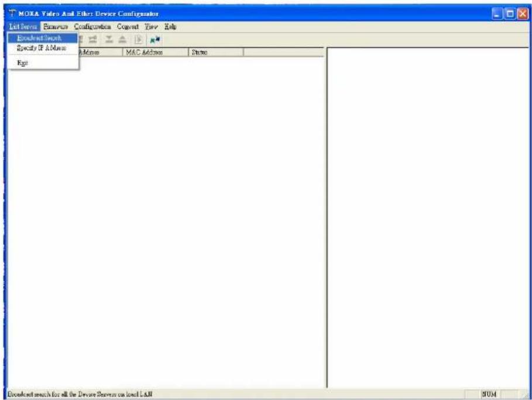This screenshot has width=532, height=400.
Task: Minimize the Configurator window
Action: [x=497, y=14]
